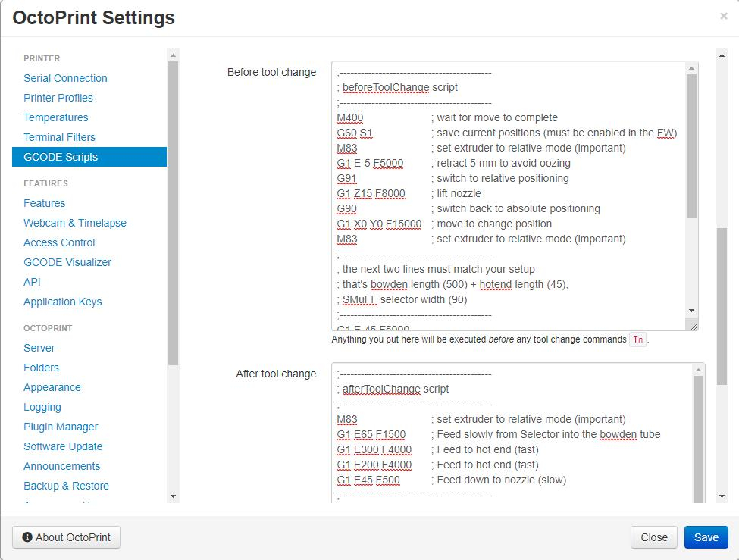Click the 'G91' relative positioning line
This screenshot has height=560, width=739.
(x=346, y=178)
